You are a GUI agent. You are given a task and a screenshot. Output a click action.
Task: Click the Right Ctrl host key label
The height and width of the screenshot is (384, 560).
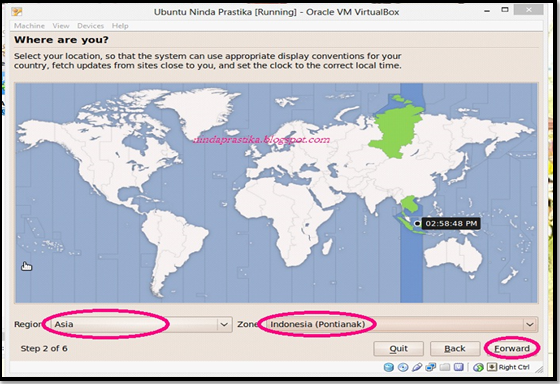tap(514, 367)
